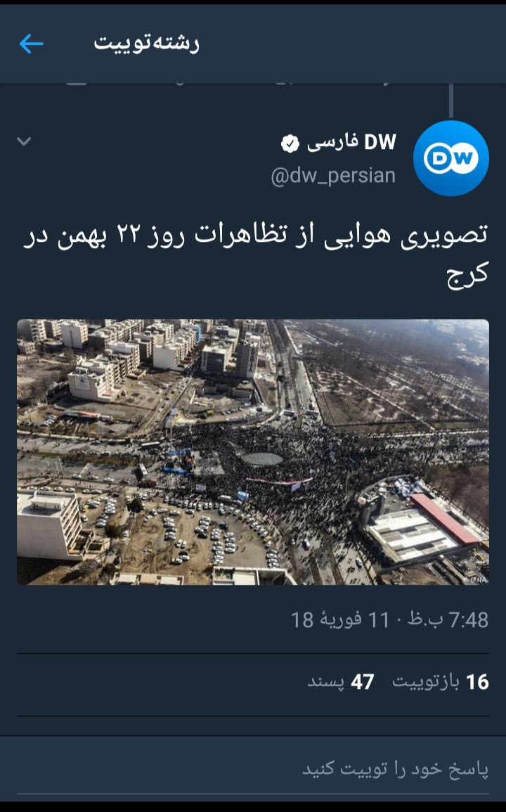
Task: Tap the number 16 retweet count
Action: (477, 682)
